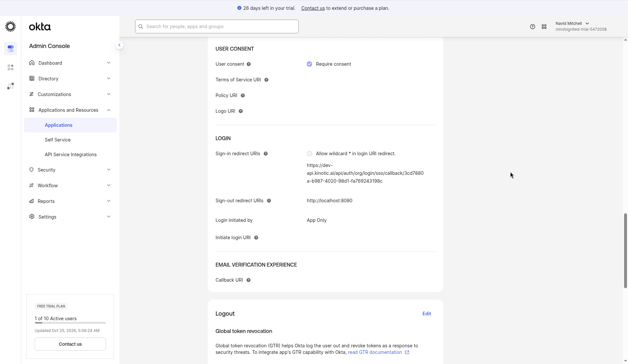Screen dimensions: 628x364
Task: Open the workflows icon in left rail
Action: click(x=10, y=86)
